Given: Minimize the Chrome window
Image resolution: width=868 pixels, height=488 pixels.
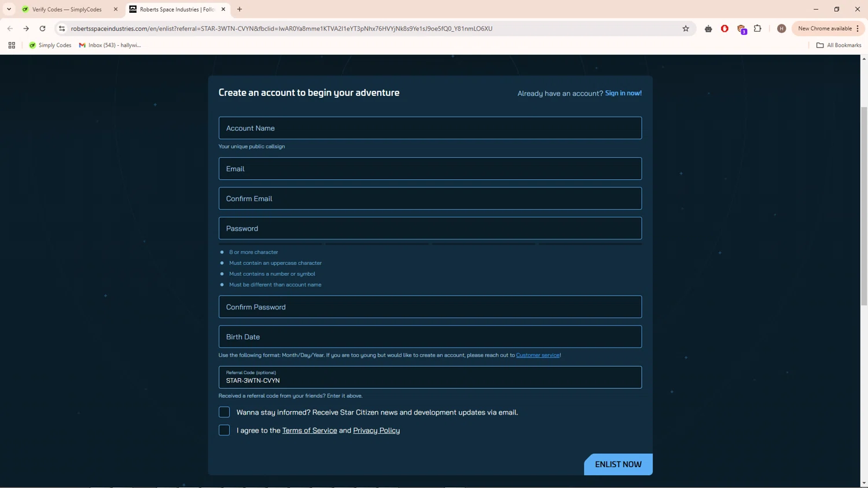Looking at the screenshot, I should point(816,9).
